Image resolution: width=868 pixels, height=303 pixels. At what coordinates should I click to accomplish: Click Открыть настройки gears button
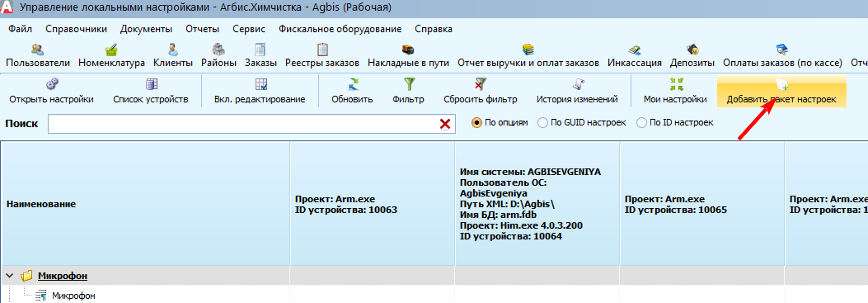[x=51, y=92]
